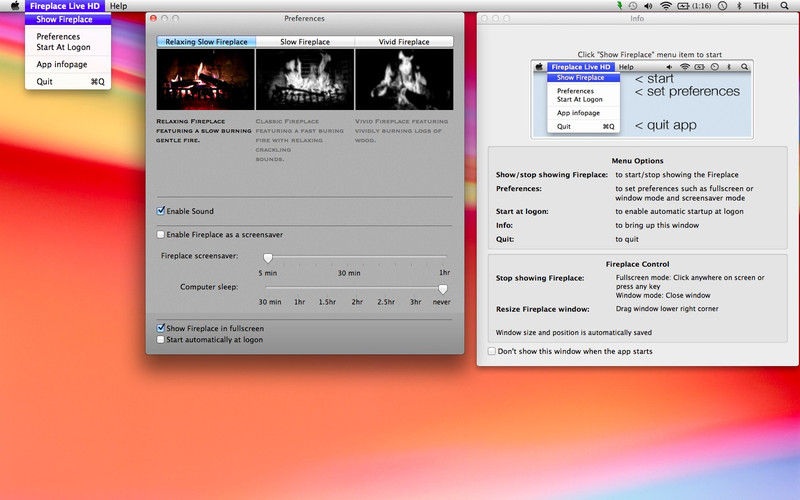This screenshot has height=500, width=800.
Task: Select the Vivid Fireplace preview thumbnail
Action: 404,79
